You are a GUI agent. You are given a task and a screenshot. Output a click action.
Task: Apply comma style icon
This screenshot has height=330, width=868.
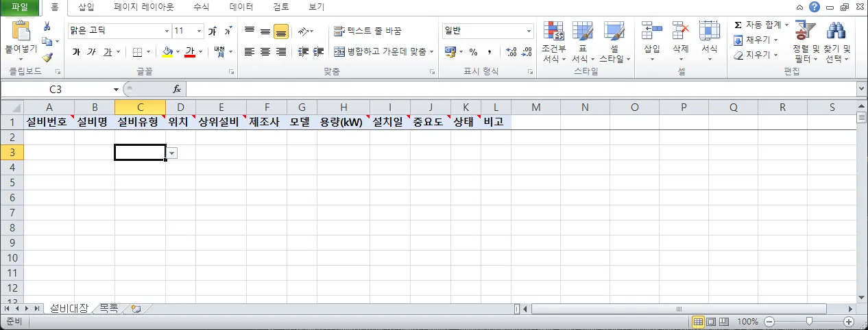490,52
